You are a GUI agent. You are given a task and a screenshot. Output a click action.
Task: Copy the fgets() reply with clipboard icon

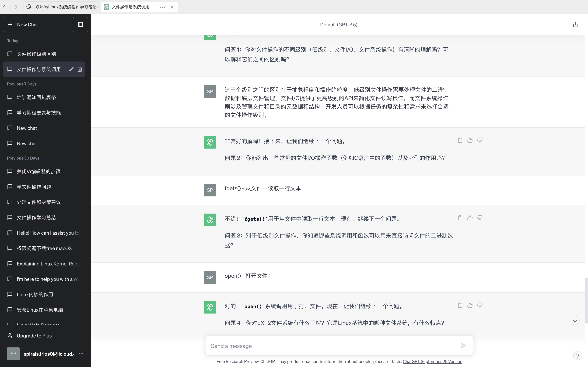(460, 218)
